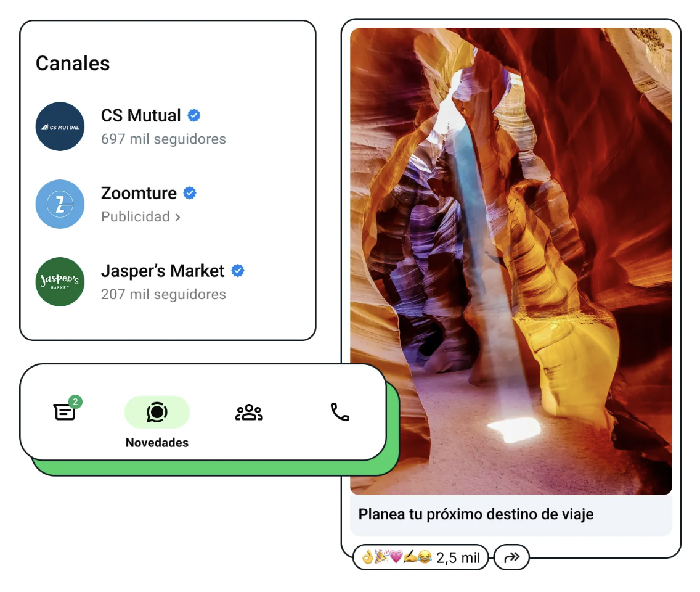This screenshot has height=592, width=700.
Task: Click CS Mutual verified badge
Action: (193, 115)
